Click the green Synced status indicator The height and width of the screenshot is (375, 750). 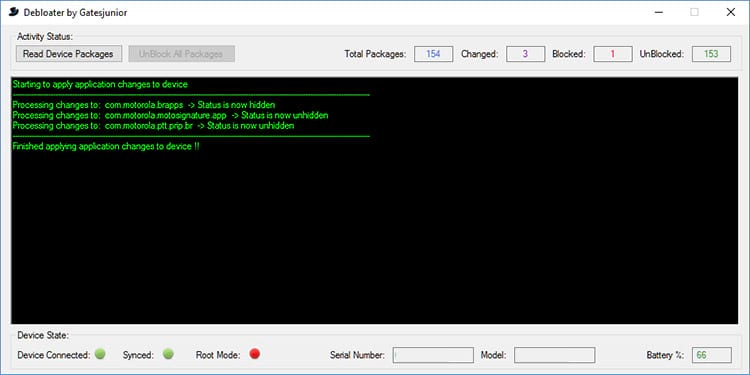[x=168, y=354]
